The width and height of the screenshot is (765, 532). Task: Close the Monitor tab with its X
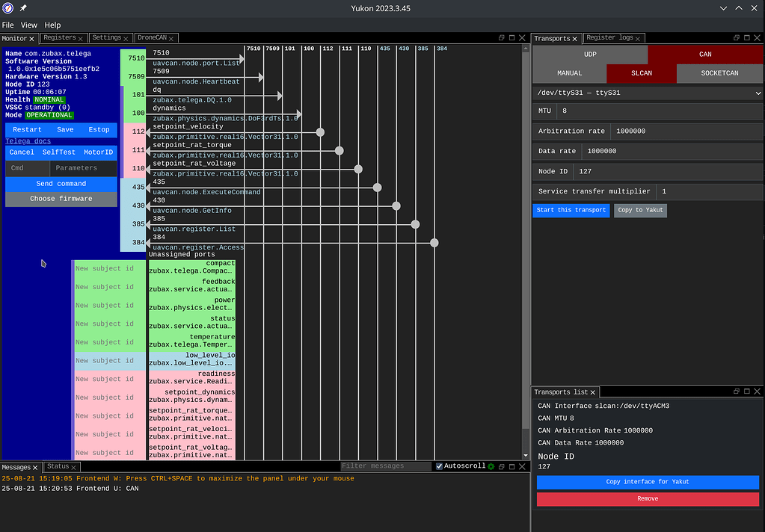(x=31, y=39)
